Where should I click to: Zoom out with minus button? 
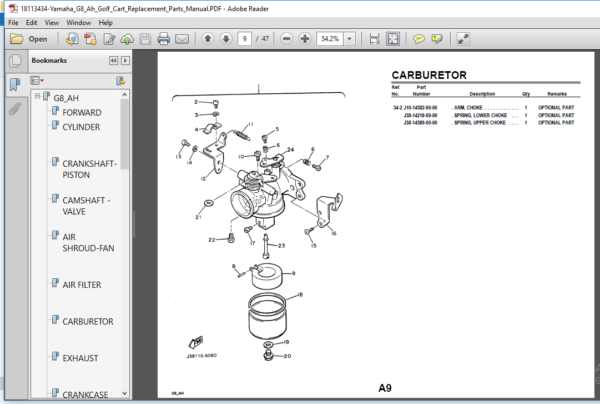click(x=287, y=39)
